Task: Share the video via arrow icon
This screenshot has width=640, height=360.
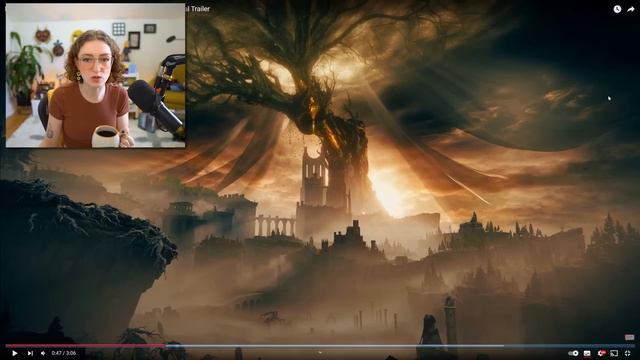Action: (631, 9)
